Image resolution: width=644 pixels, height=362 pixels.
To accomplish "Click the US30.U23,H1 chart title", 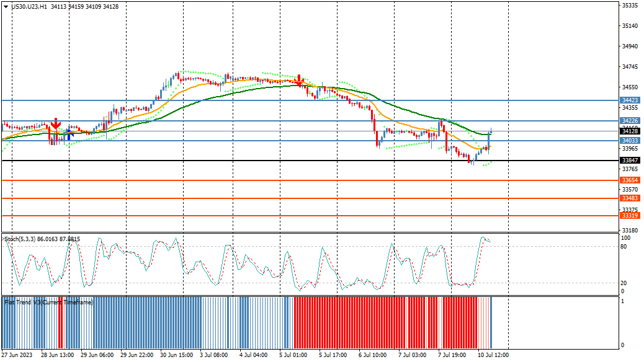I will click(x=29, y=7).
